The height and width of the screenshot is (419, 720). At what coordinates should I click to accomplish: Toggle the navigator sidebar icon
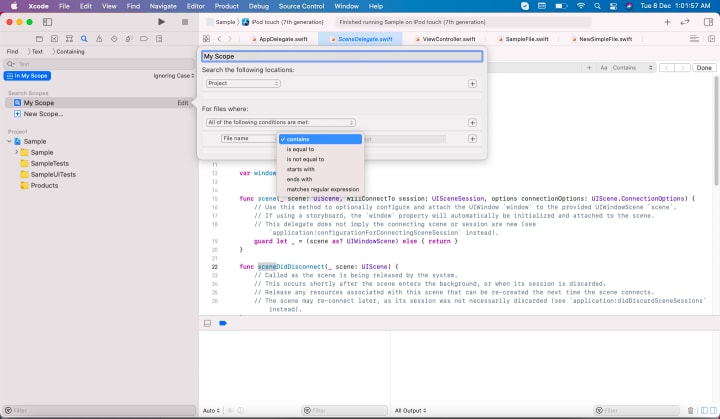(47, 22)
